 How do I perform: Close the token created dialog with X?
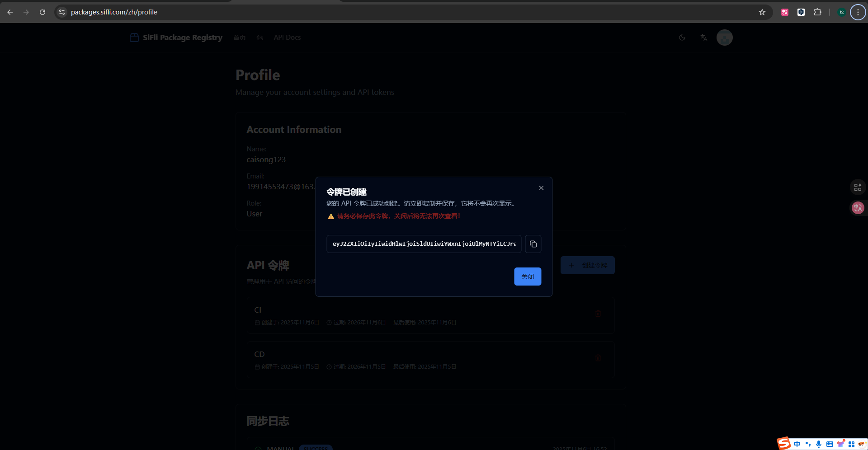point(541,188)
